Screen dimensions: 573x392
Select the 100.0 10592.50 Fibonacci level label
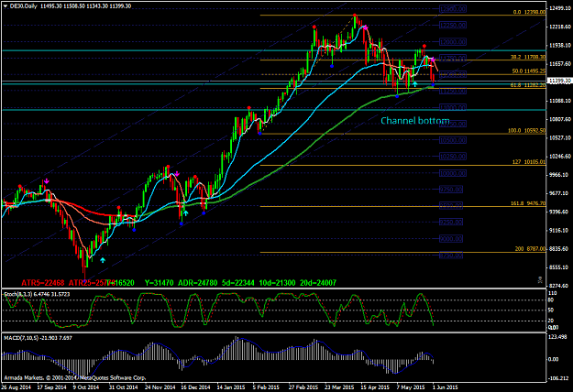coord(526,130)
